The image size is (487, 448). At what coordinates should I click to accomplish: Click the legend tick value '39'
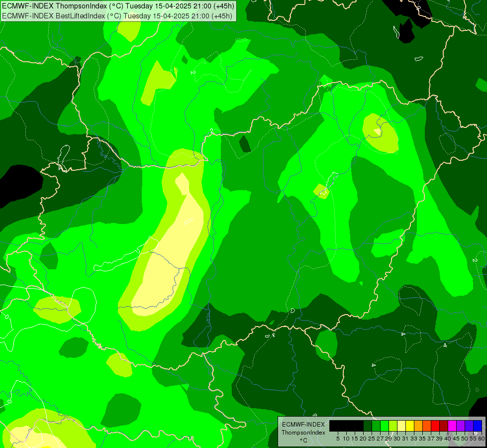point(439,439)
